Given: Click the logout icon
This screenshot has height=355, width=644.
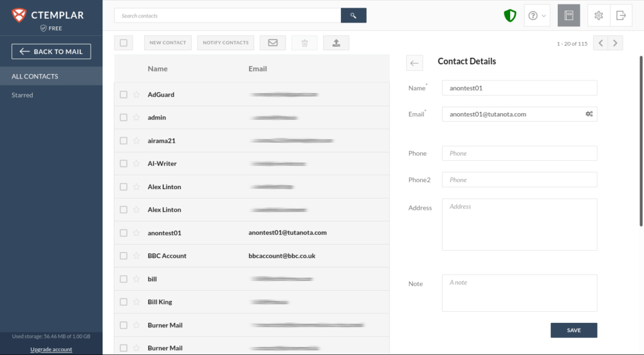Looking at the screenshot, I should [x=621, y=16].
